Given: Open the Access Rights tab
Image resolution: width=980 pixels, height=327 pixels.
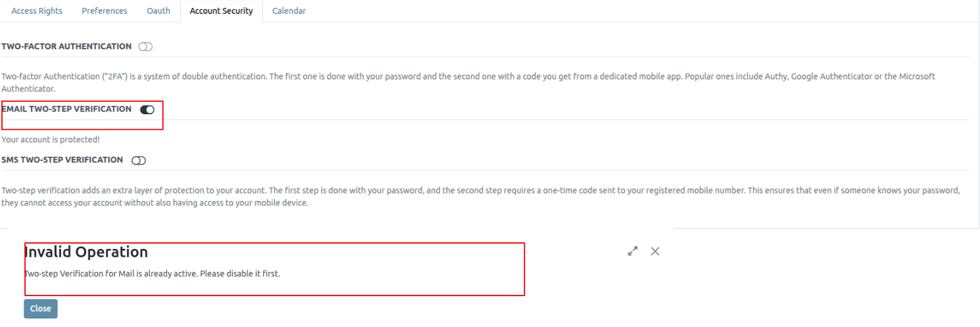Looking at the screenshot, I should 37,11.
